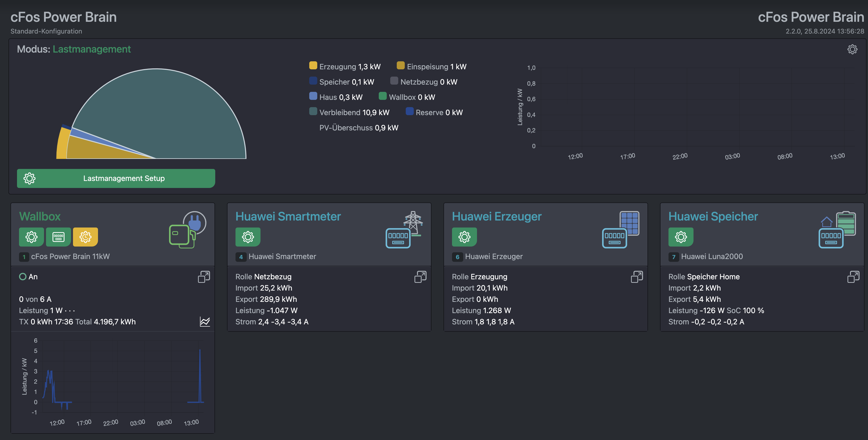868x440 pixels.
Task: Click the Wallbox charger plug illustration
Action: coord(187,230)
